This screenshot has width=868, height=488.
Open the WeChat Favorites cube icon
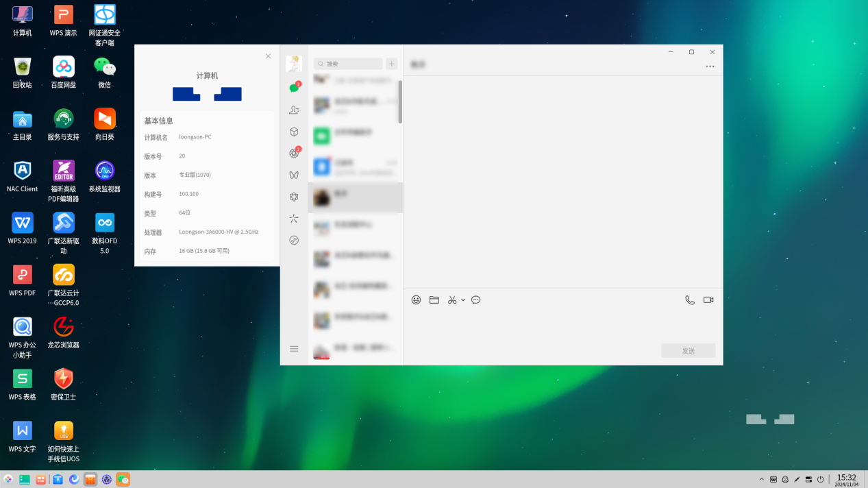click(x=294, y=132)
